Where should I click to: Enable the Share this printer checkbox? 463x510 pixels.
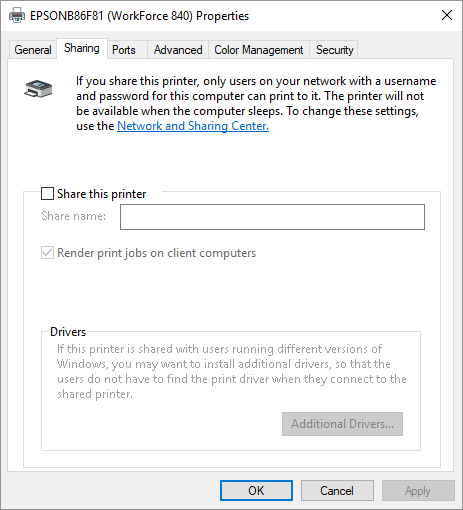click(47, 193)
